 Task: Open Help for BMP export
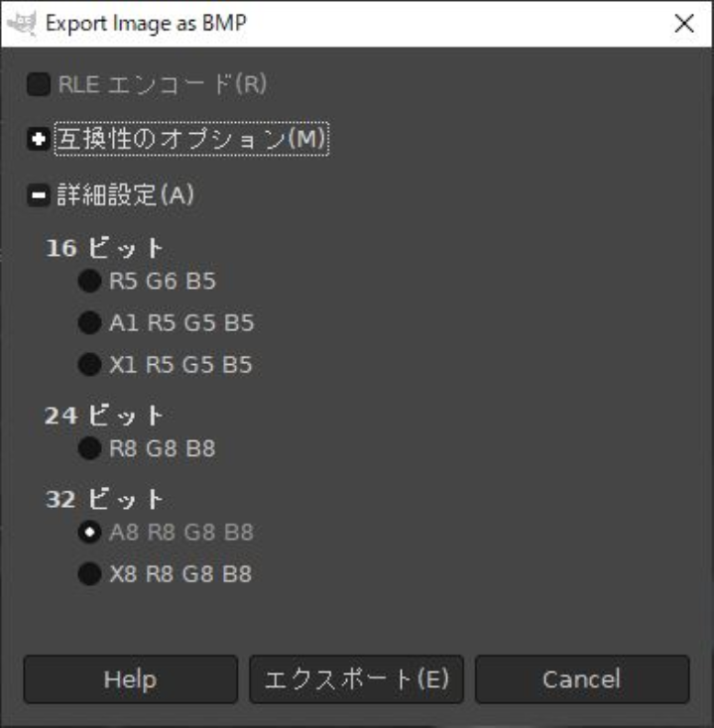(130, 679)
